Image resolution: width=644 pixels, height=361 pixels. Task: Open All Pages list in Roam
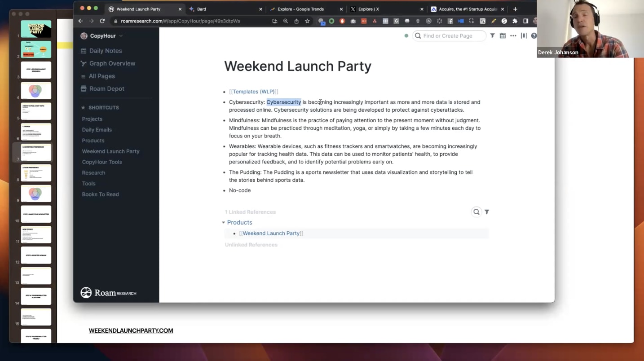coord(97,76)
